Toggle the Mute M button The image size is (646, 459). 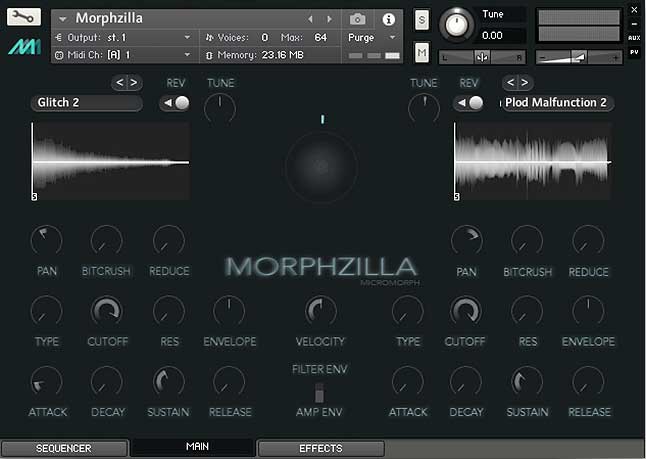(421, 52)
